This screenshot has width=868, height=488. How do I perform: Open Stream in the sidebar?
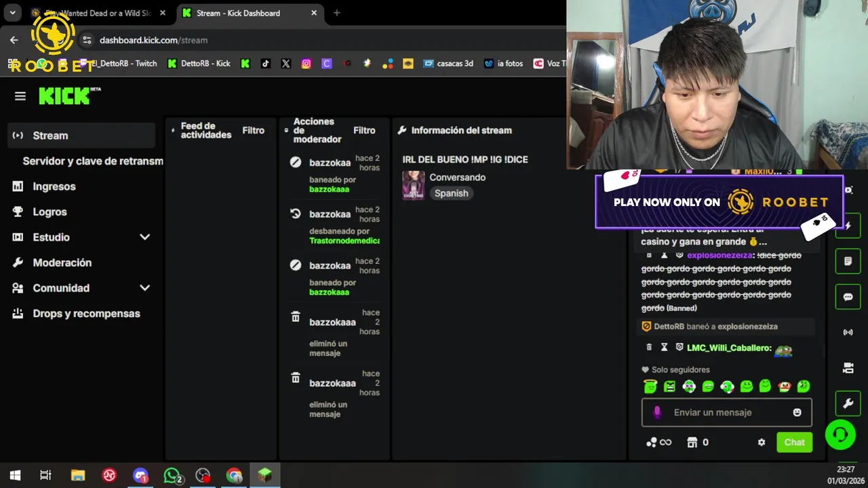point(81,136)
